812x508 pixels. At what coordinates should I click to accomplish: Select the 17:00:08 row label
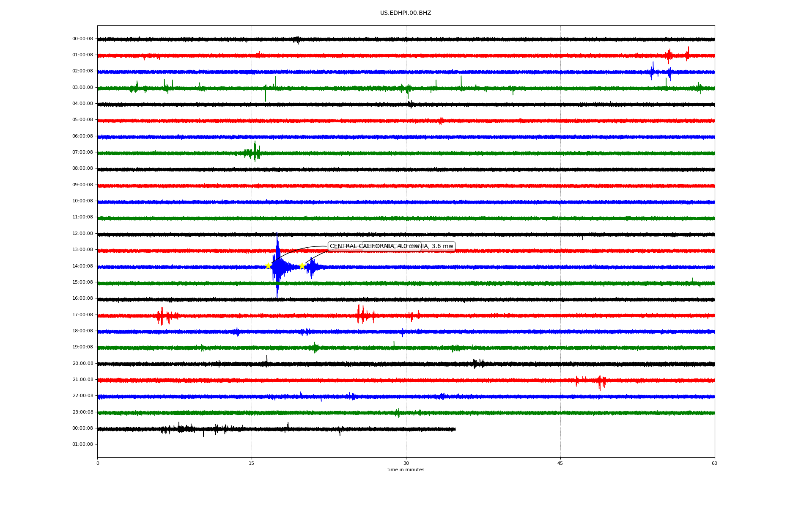coord(82,315)
